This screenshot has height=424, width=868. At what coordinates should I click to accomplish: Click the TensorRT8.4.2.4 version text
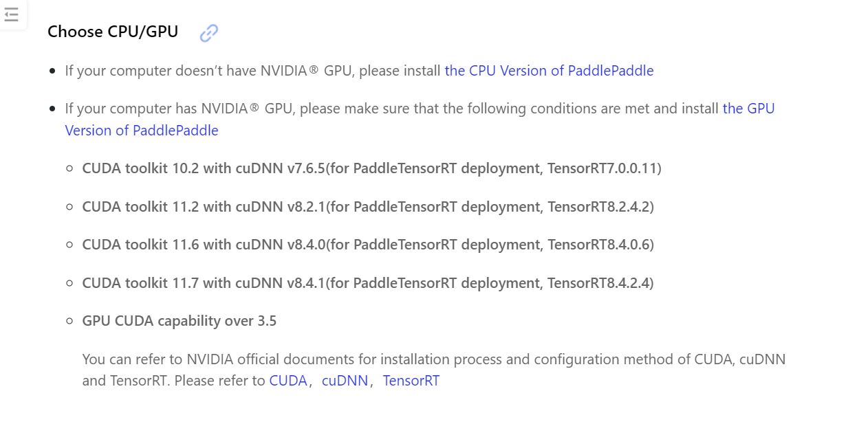pyautogui.click(x=598, y=283)
